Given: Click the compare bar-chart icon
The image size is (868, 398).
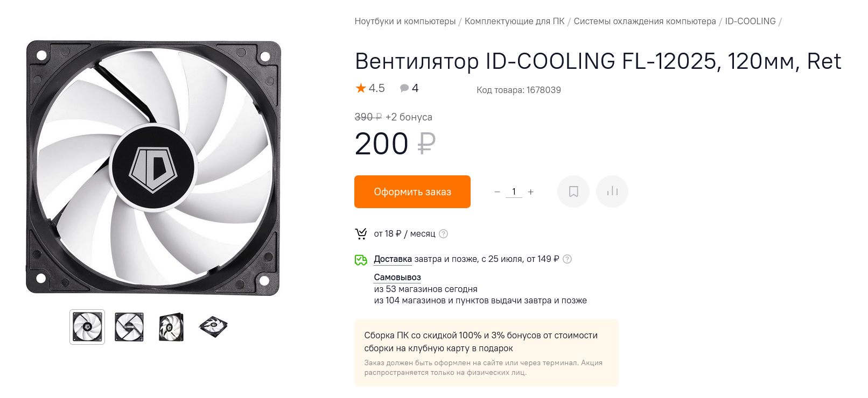Looking at the screenshot, I should tap(612, 191).
